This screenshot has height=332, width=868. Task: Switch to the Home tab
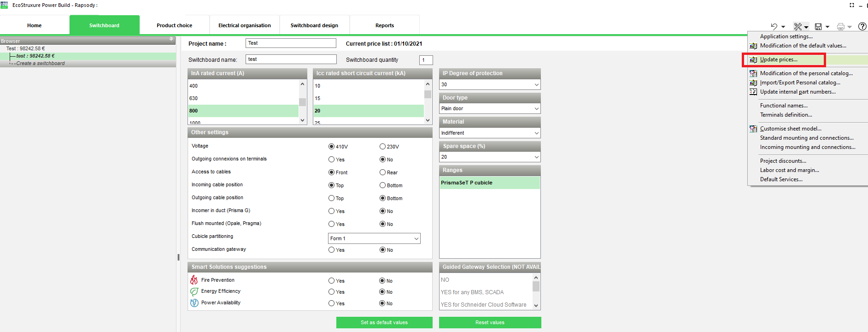[35, 25]
